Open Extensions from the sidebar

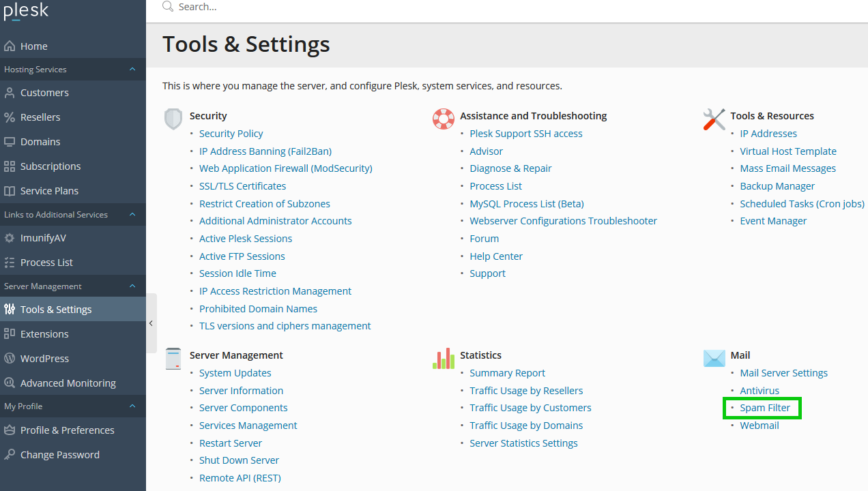click(44, 334)
